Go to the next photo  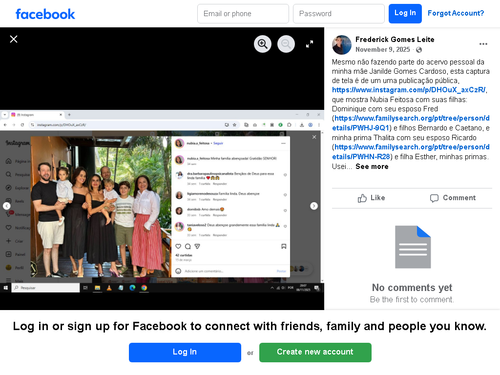point(314,206)
